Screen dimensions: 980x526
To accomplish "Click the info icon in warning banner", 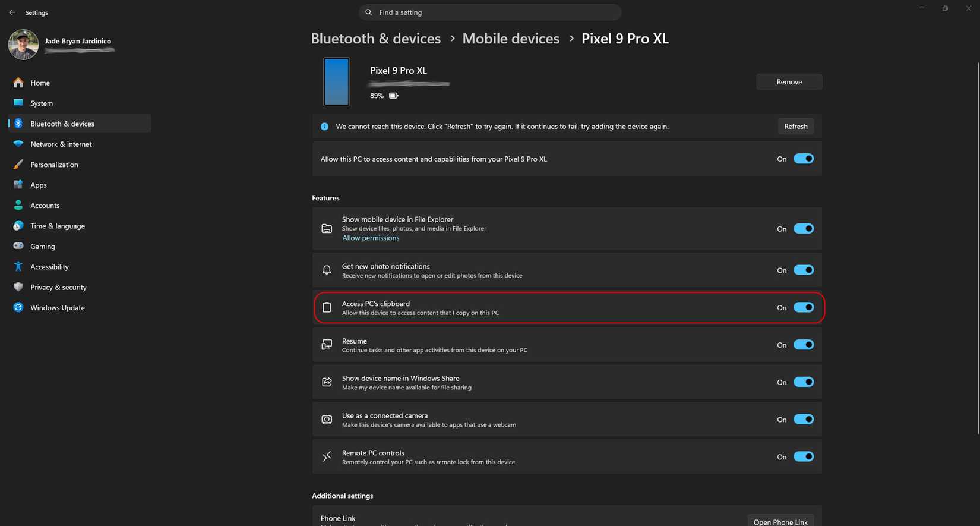I will tap(324, 127).
